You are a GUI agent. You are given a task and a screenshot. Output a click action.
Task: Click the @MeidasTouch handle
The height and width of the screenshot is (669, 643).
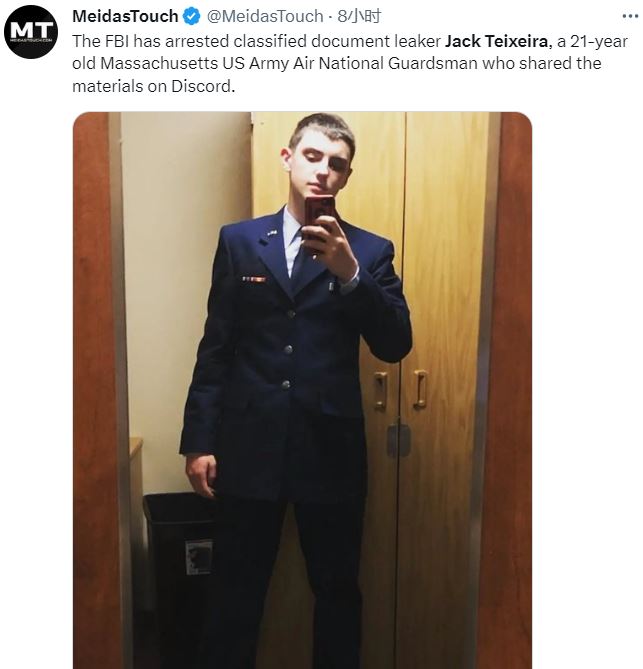tap(265, 16)
